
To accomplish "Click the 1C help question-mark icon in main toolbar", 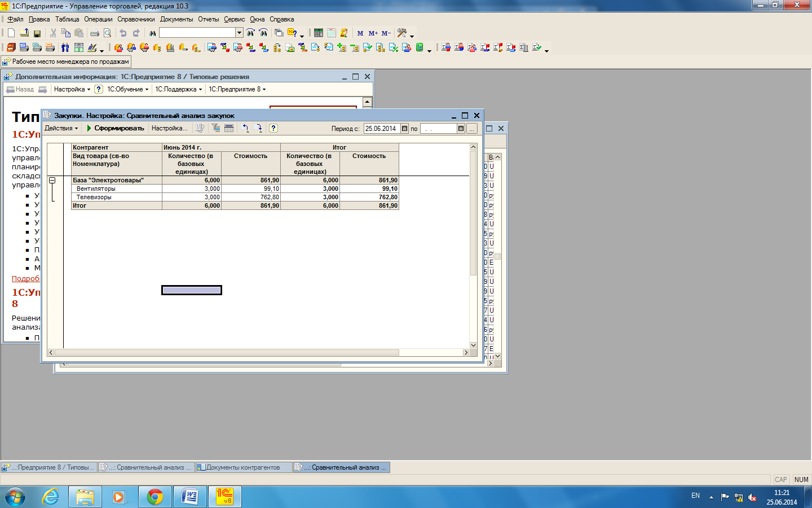I will [x=292, y=33].
